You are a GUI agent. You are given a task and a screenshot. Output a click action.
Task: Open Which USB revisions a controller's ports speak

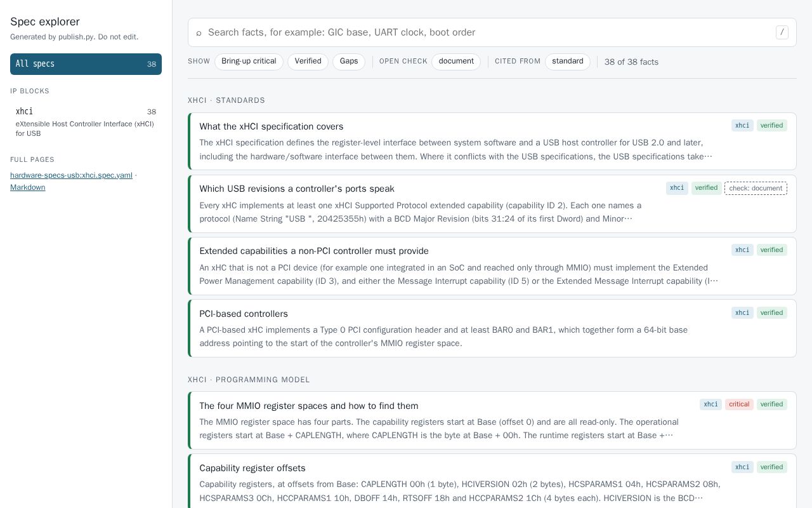492,204
